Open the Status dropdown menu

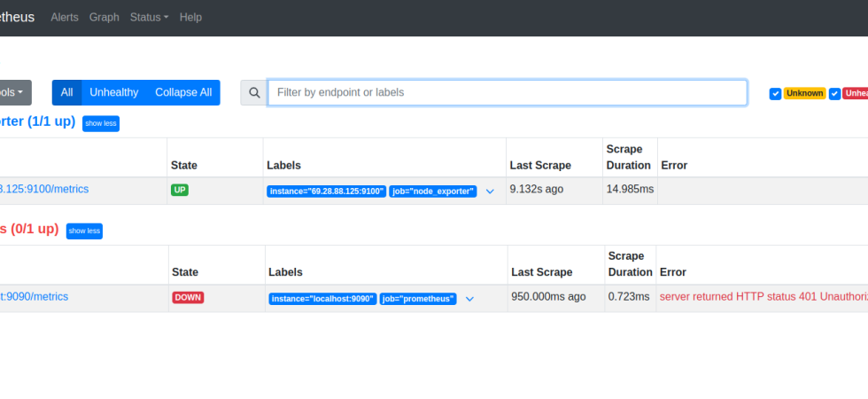click(x=149, y=18)
